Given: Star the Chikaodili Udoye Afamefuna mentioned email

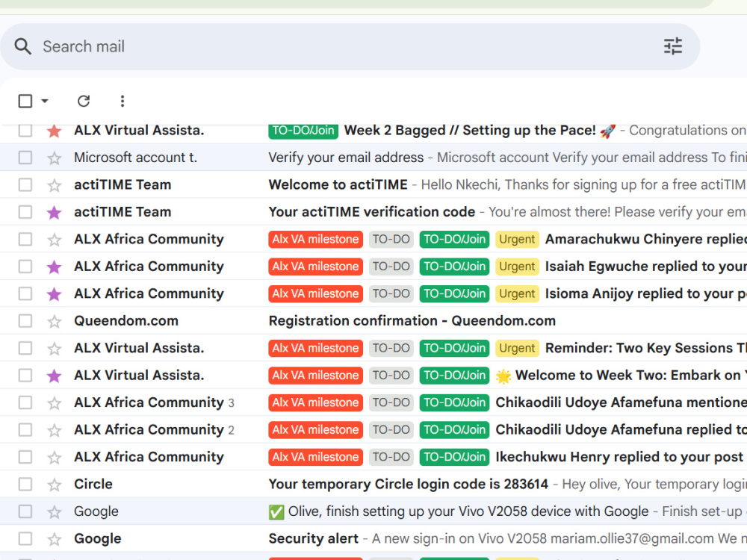Looking at the screenshot, I should 55,402.
